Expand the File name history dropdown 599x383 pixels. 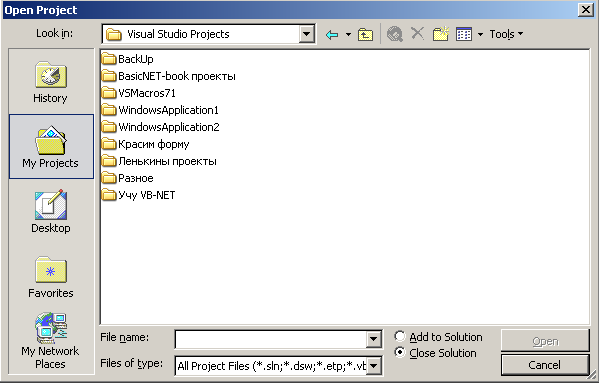(x=373, y=339)
